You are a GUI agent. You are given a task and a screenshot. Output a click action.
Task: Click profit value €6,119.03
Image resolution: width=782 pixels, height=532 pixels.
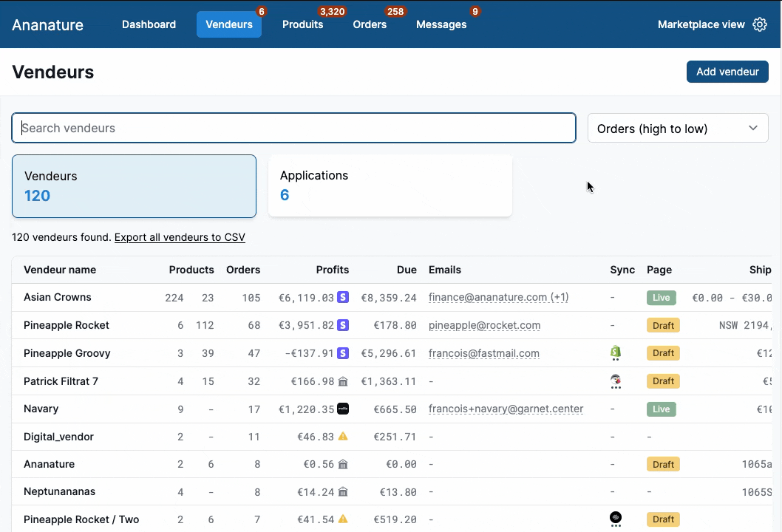[306, 298]
